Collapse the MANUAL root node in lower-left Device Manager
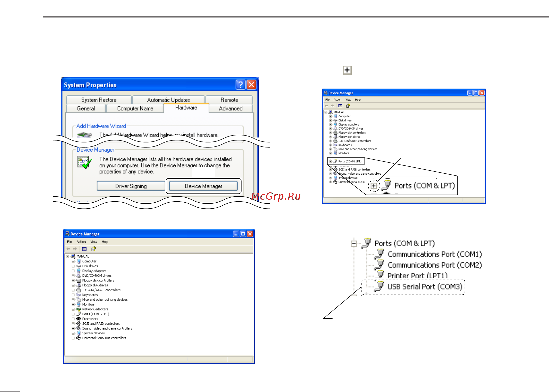 67,257
